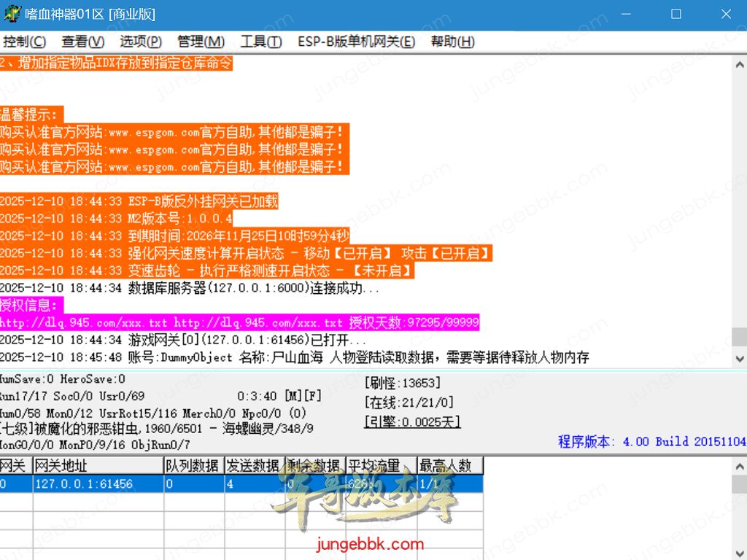Viewport: 747px width, 560px height.
Task: Open the 管理(M) menu
Action: pos(201,42)
